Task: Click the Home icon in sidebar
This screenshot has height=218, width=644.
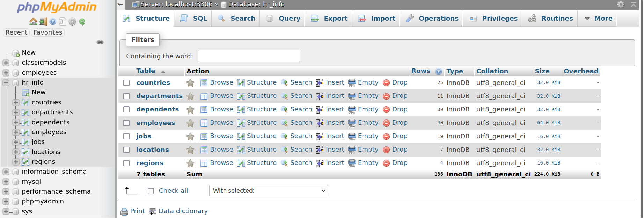Action: pyautogui.click(x=33, y=22)
